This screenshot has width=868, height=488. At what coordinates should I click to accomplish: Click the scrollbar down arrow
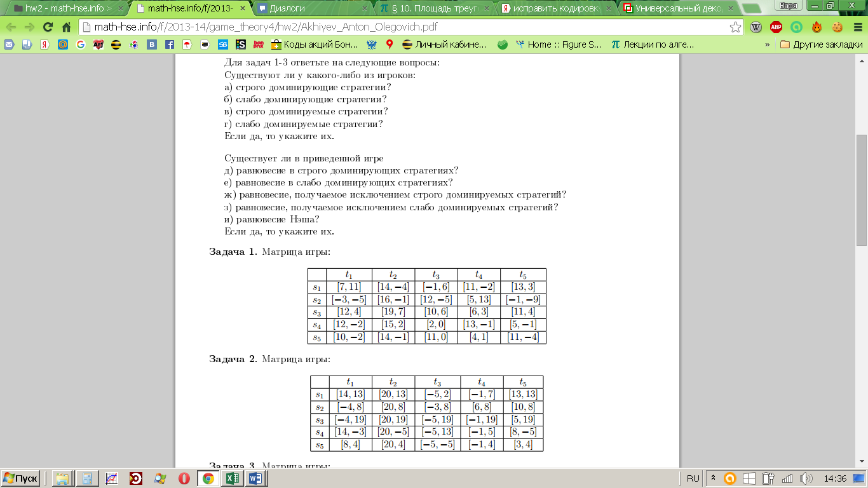[862, 461]
